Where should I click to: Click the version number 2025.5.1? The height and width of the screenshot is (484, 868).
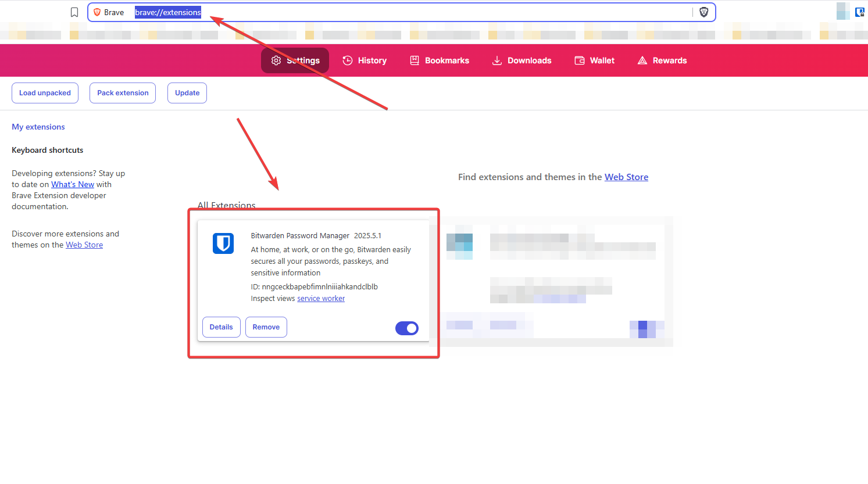[367, 235]
